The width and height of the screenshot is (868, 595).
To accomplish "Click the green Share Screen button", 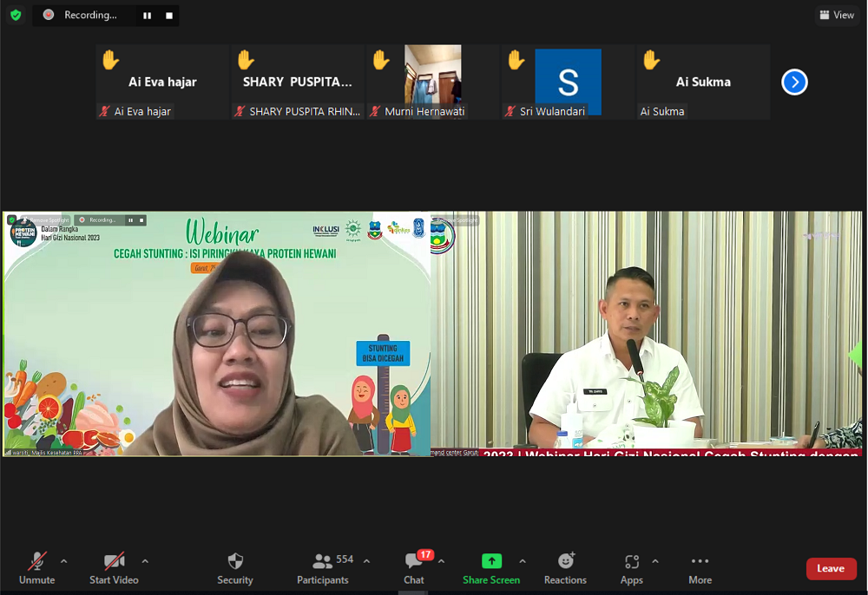I will 491,567.
